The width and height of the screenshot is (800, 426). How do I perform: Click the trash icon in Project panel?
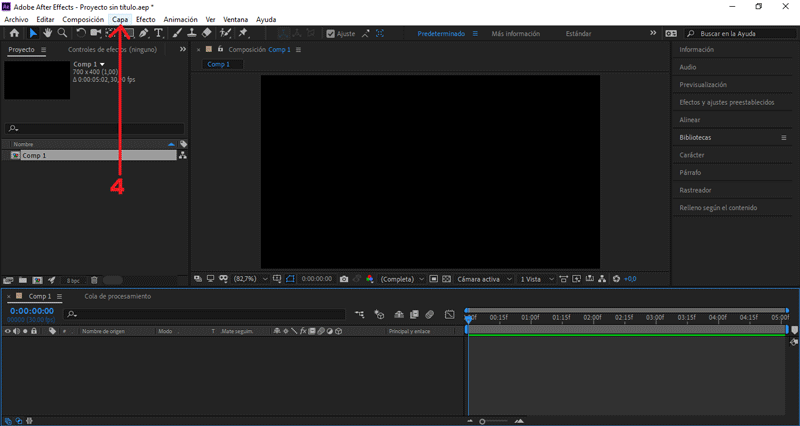[x=94, y=280]
